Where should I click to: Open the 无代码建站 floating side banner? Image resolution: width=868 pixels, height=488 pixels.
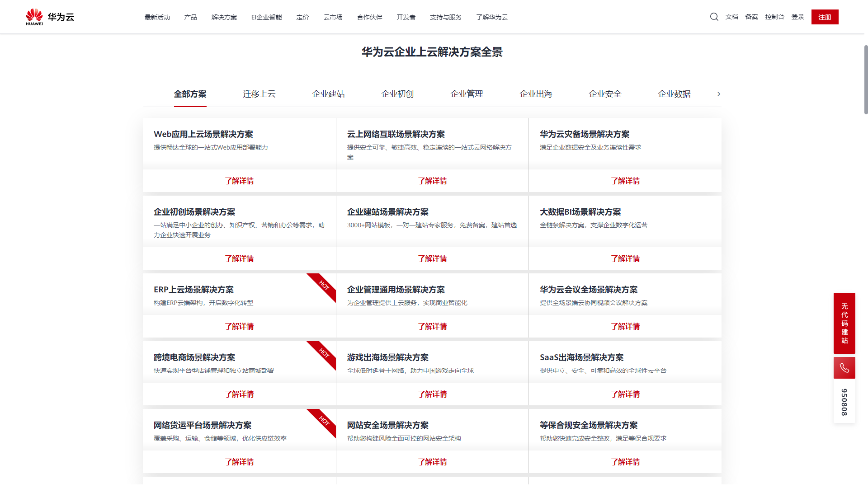tap(844, 323)
